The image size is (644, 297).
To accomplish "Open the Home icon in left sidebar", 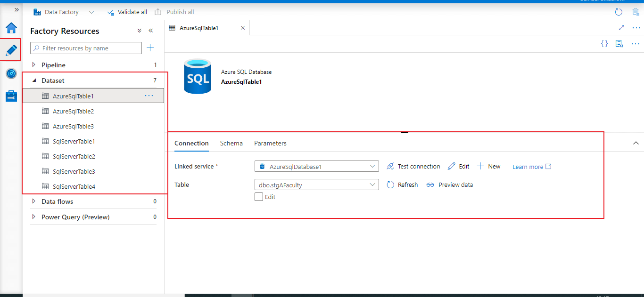I will pyautogui.click(x=11, y=28).
